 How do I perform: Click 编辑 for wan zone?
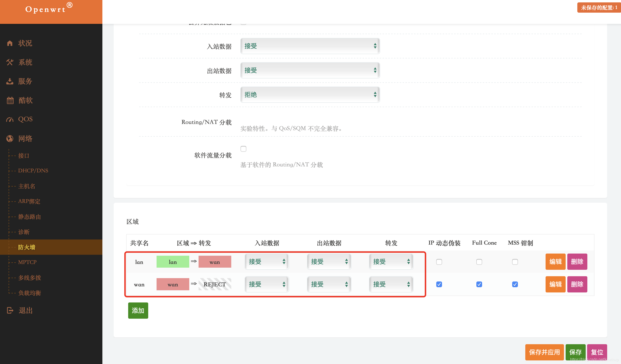coord(555,285)
